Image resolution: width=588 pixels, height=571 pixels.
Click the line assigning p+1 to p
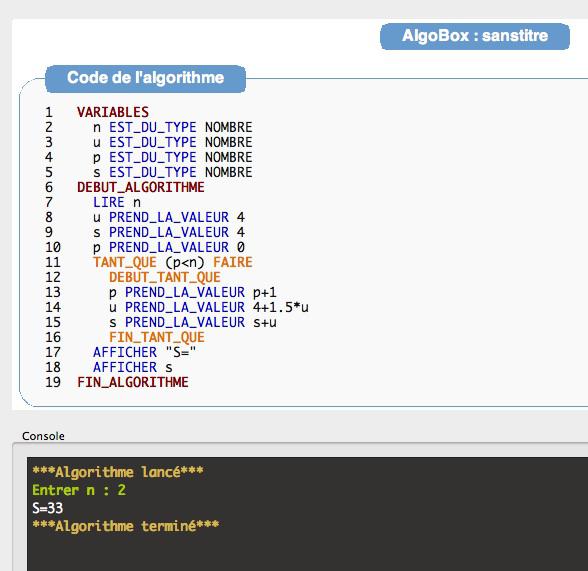pos(192,292)
